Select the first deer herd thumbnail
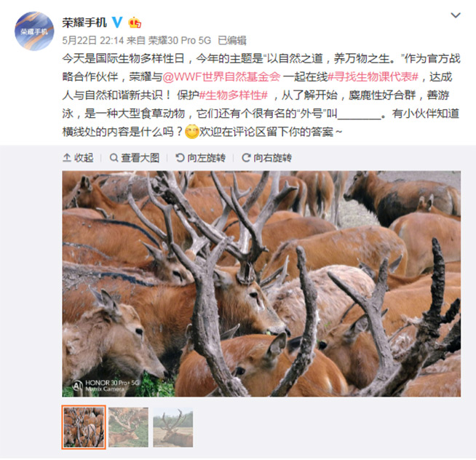 click(x=84, y=427)
